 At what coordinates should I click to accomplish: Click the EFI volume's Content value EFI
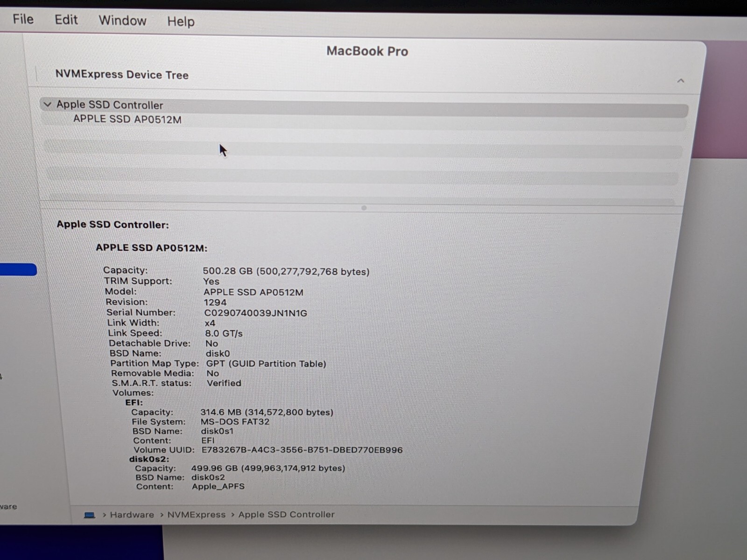tap(208, 441)
